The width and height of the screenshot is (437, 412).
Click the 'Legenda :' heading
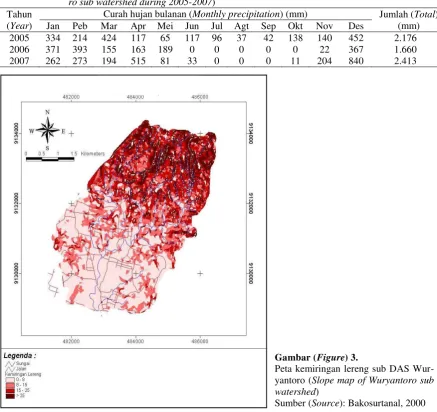[x=20, y=355]
